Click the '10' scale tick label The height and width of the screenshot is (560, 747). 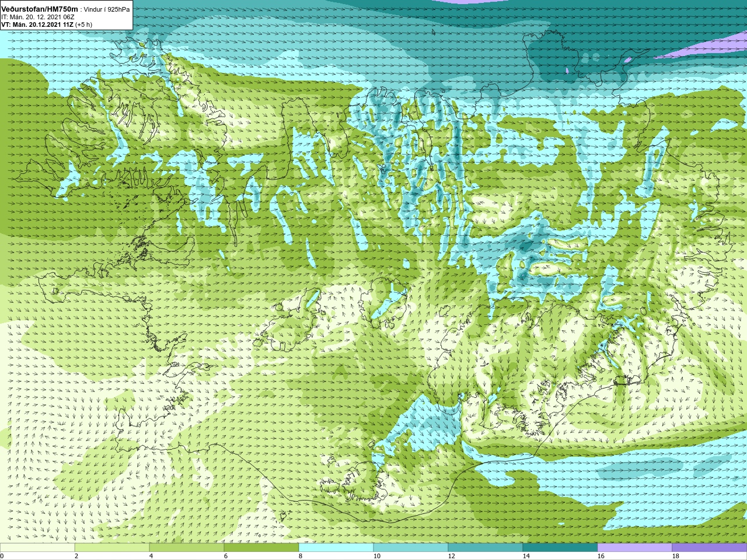(377, 556)
